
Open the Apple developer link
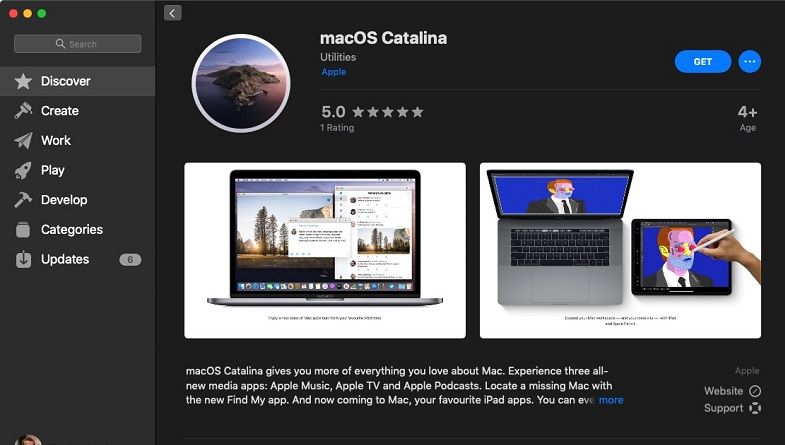tap(333, 72)
